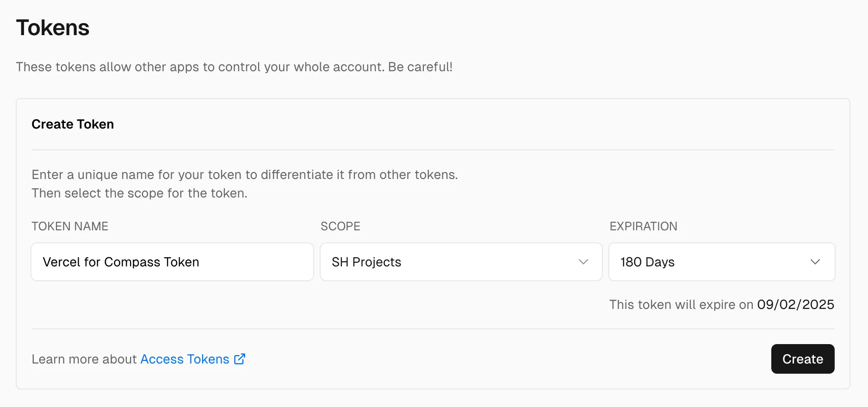Click the 180 Days expiration value
This screenshot has height=407, width=868.
pos(647,262)
